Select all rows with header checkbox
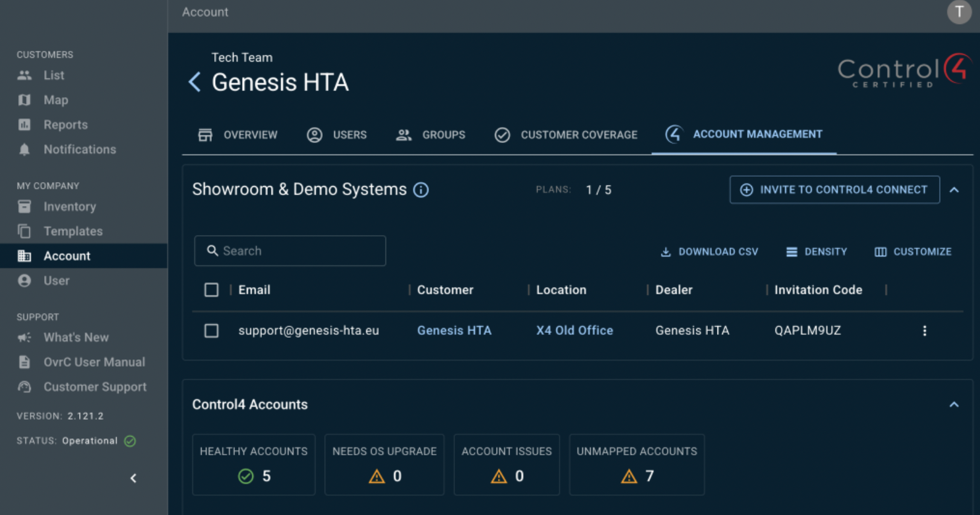The height and width of the screenshot is (515, 980). click(x=211, y=290)
